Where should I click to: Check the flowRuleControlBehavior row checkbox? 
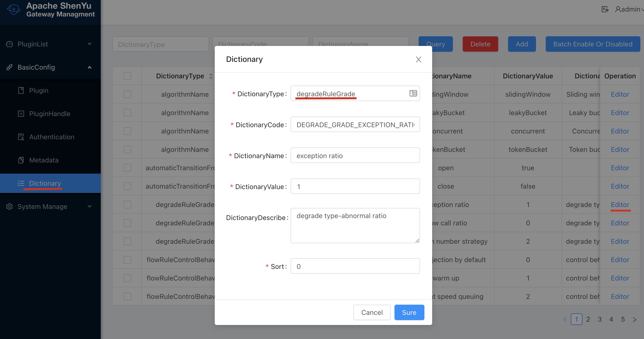(127, 259)
